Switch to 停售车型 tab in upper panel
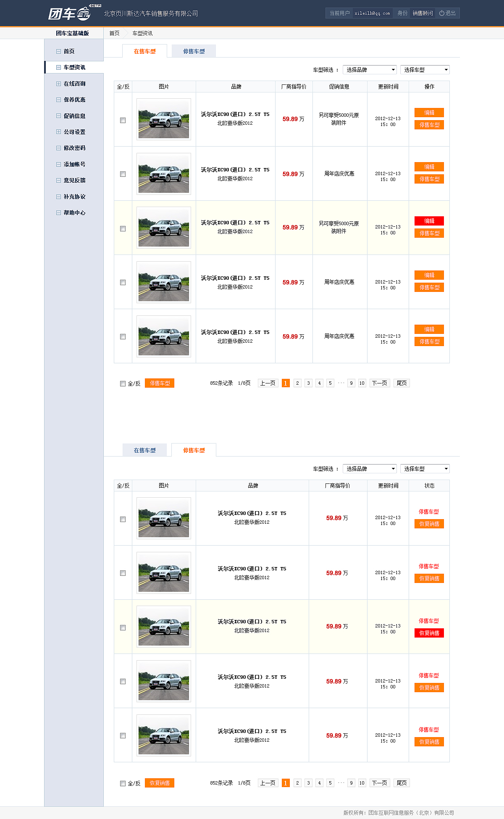The height and width of the screenshot is (819, 504). [194, 51]
